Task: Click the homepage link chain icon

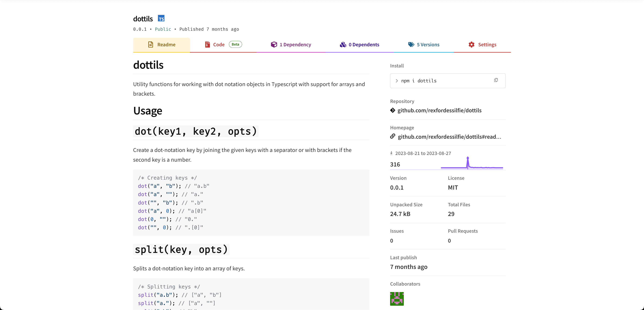Action: pos(393,136)
